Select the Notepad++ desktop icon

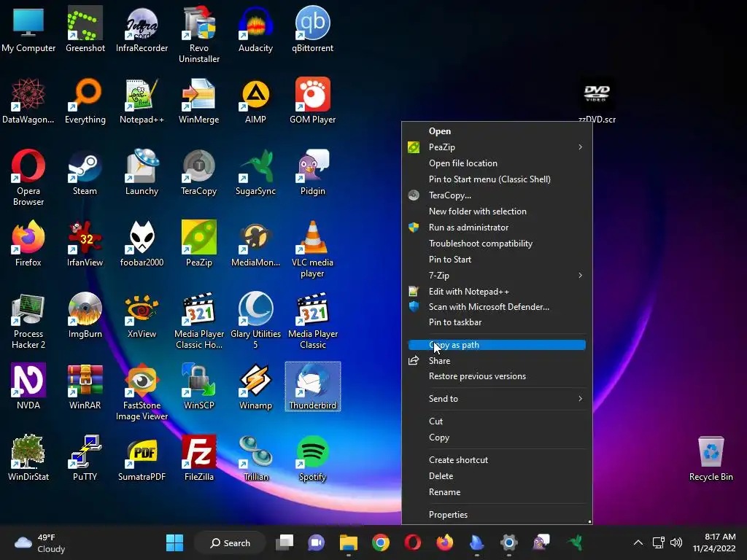tap(142, 101)
